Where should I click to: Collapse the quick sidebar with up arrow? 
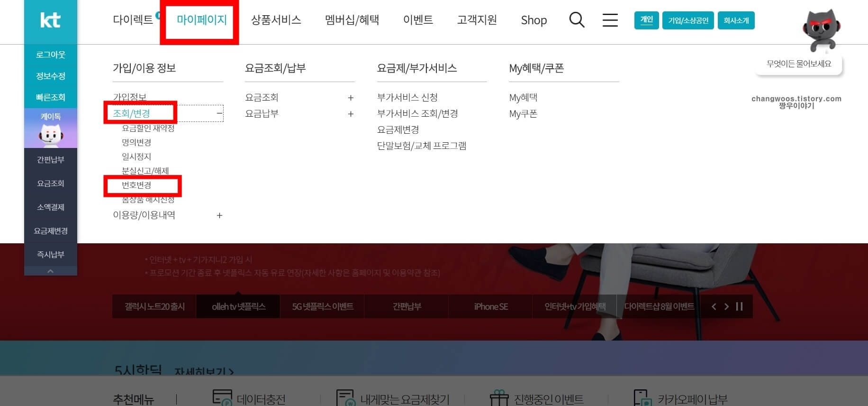click(x=51, y=271)
